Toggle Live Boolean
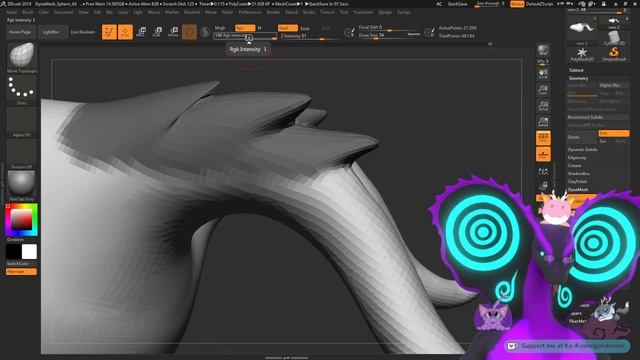Viewport: 640px width, 360px height. 82,32
